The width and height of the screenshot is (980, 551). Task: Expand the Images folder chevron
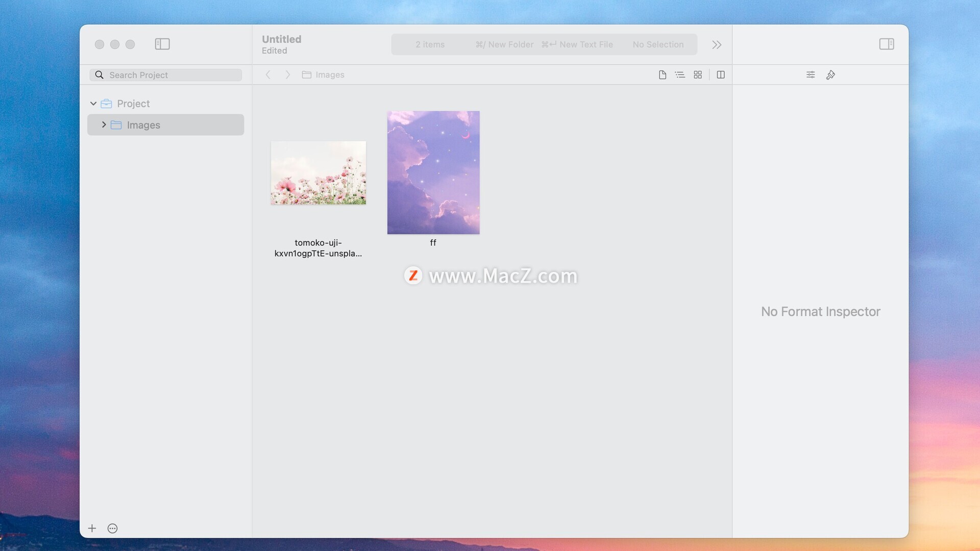coord(104,124)
